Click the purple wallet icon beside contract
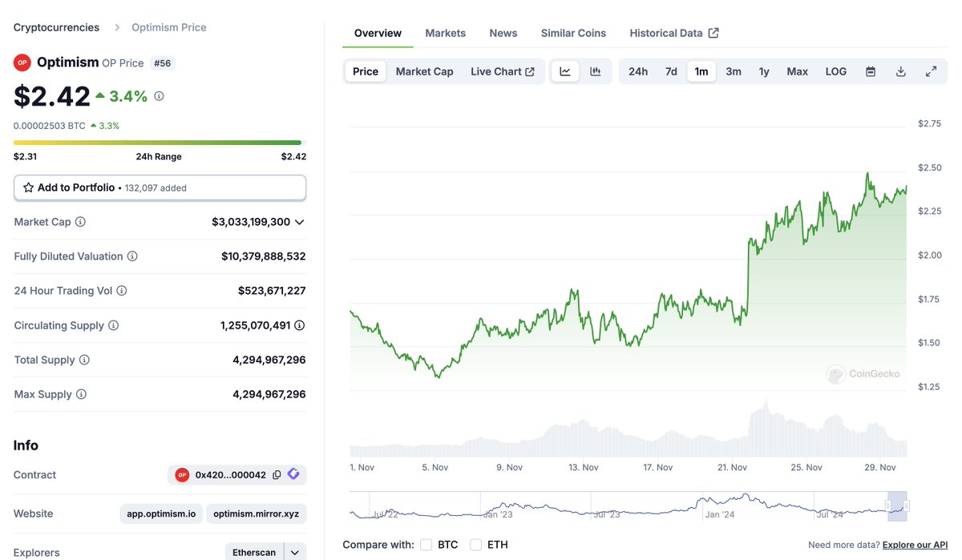 tap(293, 474)
